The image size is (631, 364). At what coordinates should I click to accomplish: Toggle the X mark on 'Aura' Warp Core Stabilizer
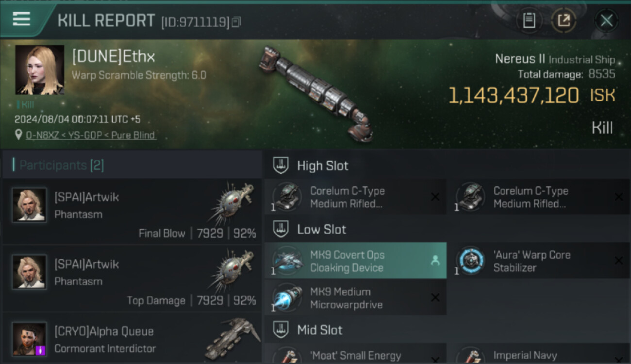point(618,261)
